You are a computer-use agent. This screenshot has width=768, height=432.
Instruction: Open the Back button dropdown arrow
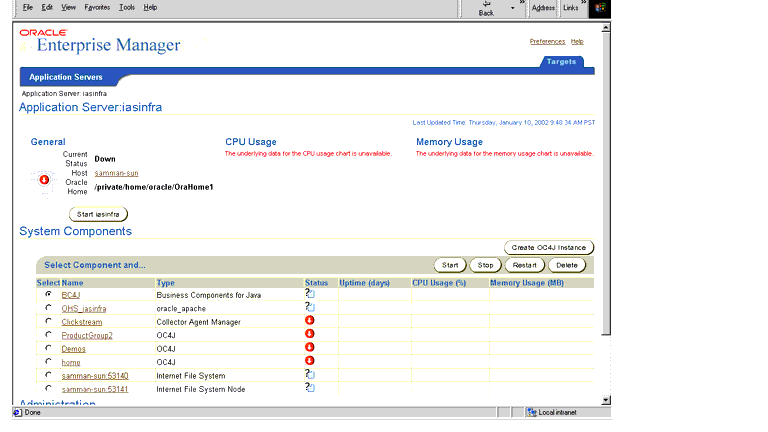point(512,8)
